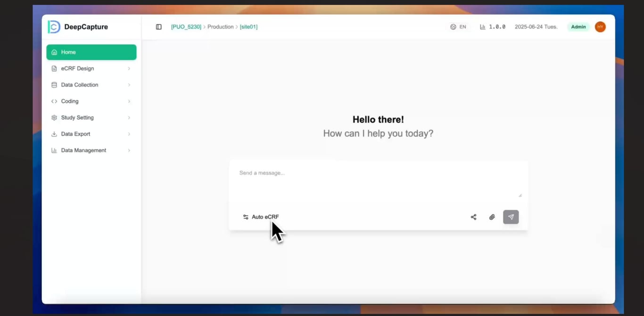The height and width of the screenshot is (316, 644).
Task: Open Study Setting via its gear icon
Action: 54,117
